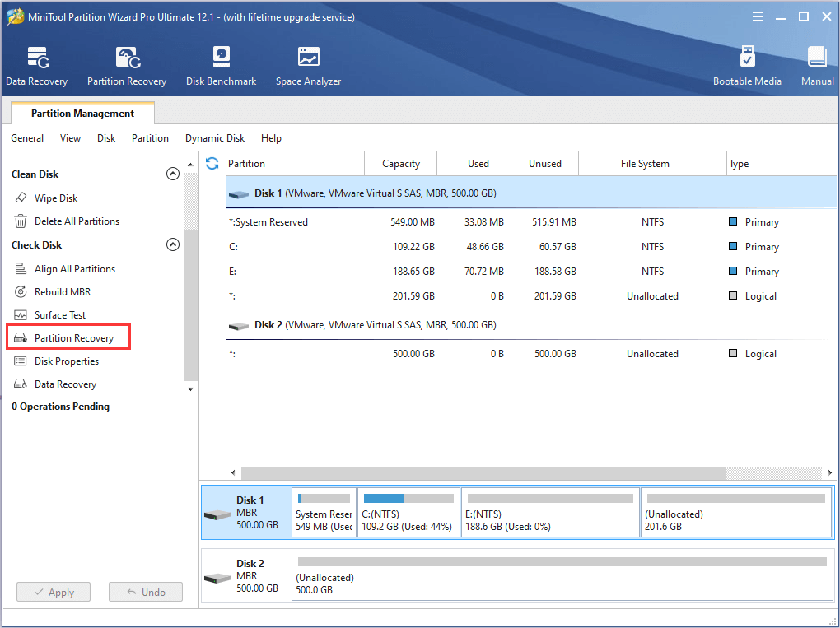The height and width of the screenshot is (628, 840).
Task: Open the Data Recovery tool in top toolbar
Action: (36, 67)
